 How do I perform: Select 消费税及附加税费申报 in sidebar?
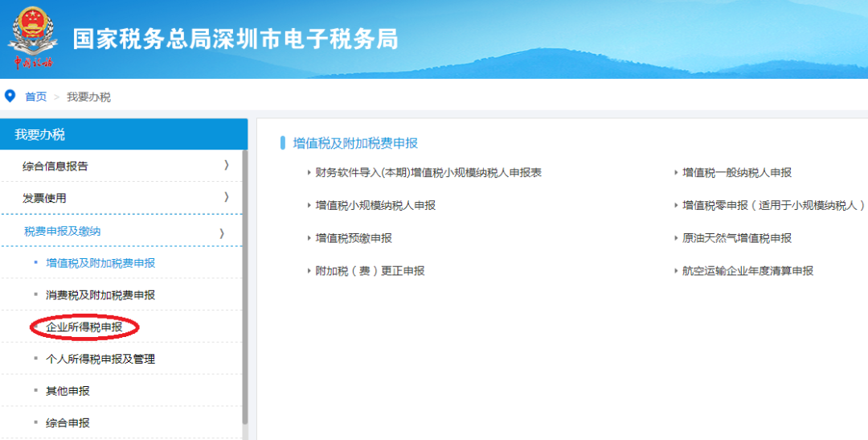tap(100, 295)
